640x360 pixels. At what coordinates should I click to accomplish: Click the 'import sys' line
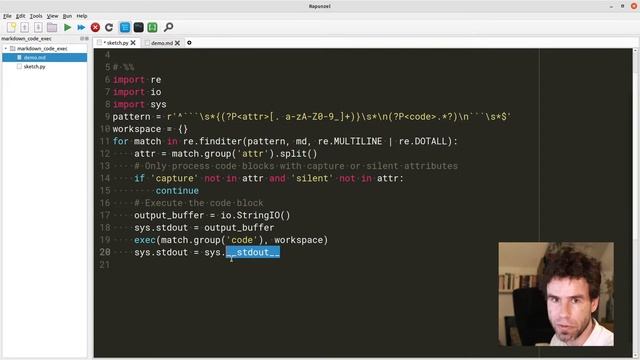(x=140, y=104)
